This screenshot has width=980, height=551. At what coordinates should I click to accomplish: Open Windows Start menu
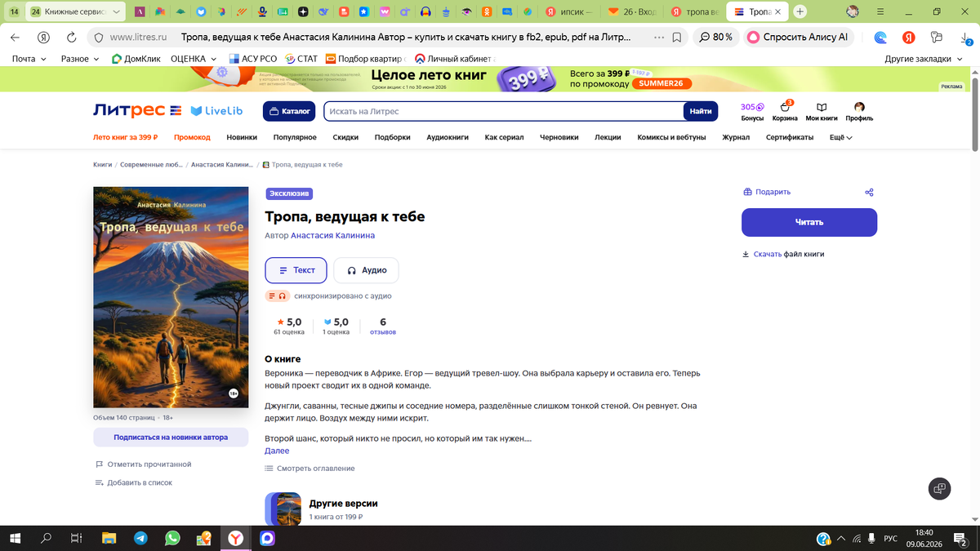pos(15,539)
